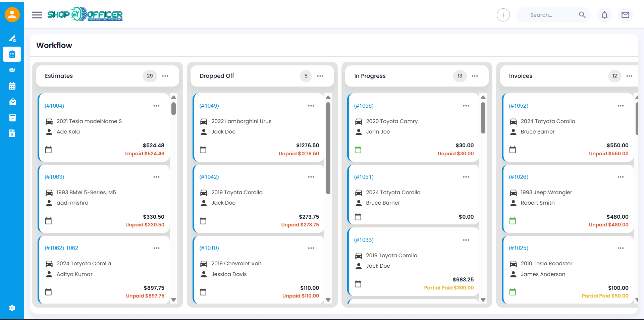The height and width of the screenshot is (320, 644).
Task: Select the workflow clipboard item in the sidebar
Action: click(x=12, y=54)
